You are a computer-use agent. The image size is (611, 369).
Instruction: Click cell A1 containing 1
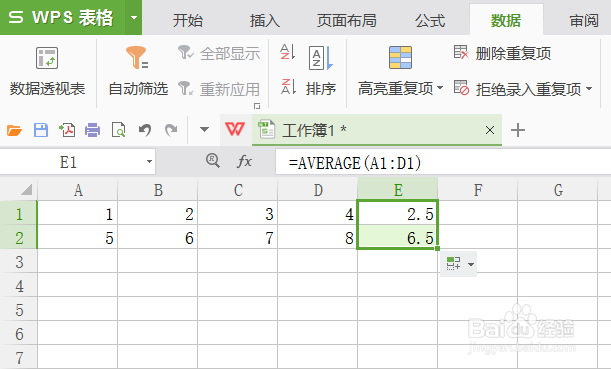pyautogui.click(x=78, y=214)
